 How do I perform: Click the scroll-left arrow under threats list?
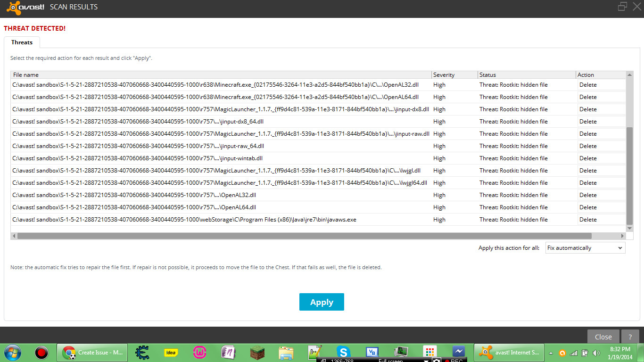(x=14, y=236)
